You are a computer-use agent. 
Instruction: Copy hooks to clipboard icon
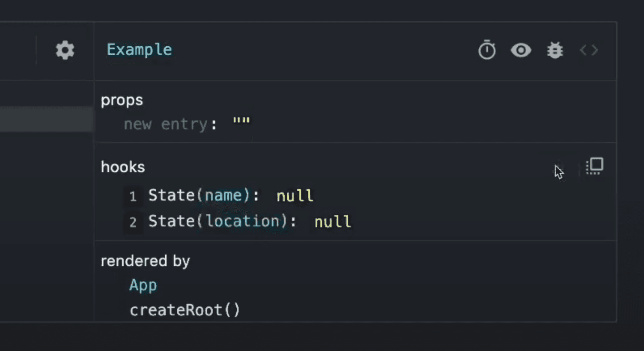pyautogui.click(x=595, y=167)
